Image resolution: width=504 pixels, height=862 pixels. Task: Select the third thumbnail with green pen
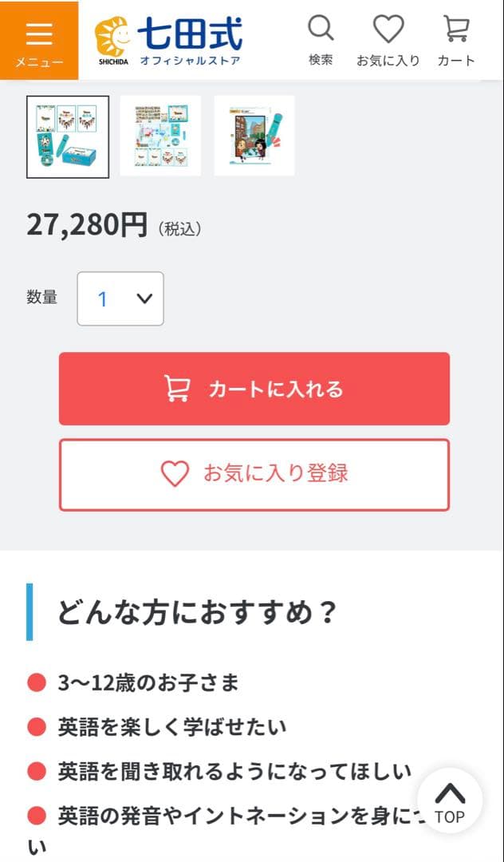pyautogui.click(x=254, y=136)
